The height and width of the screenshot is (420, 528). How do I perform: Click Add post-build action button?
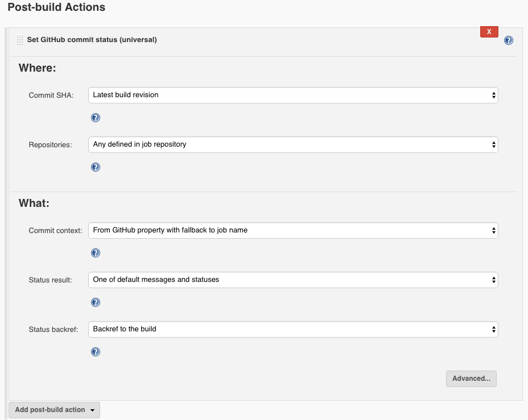click(54, 410)
